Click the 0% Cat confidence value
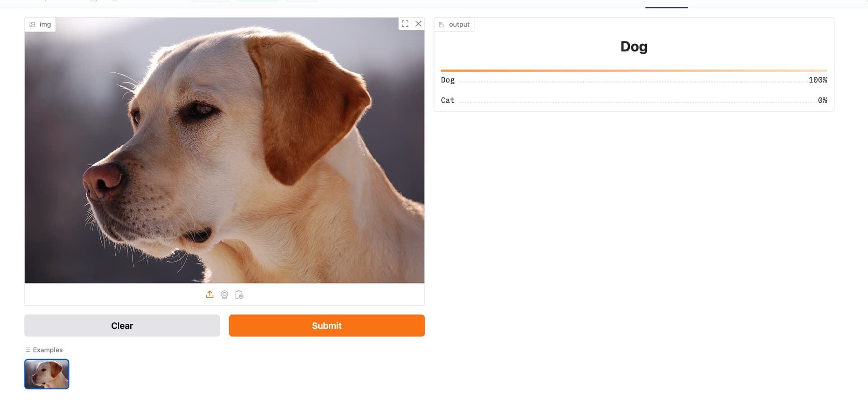Image resolution: width=868 pixels, height=402 pixels. 823,100
